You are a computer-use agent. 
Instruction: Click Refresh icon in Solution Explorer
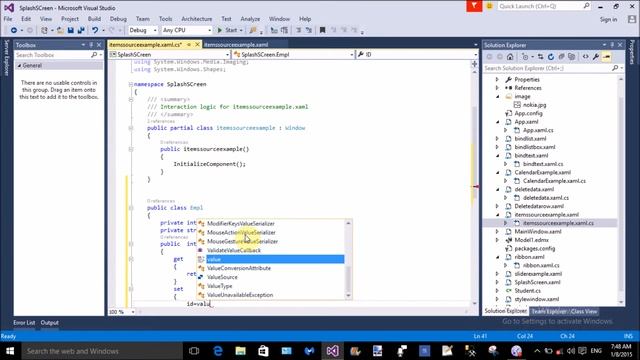551,57
